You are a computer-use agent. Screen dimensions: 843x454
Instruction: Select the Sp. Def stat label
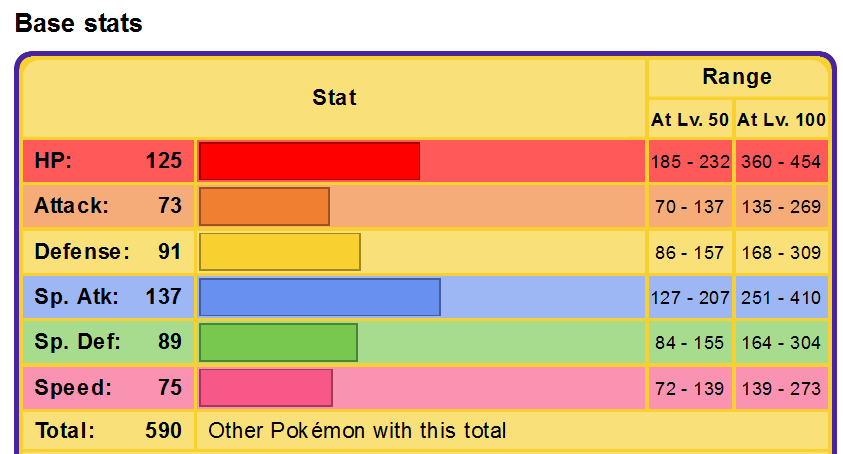click(x=77, y=342)
